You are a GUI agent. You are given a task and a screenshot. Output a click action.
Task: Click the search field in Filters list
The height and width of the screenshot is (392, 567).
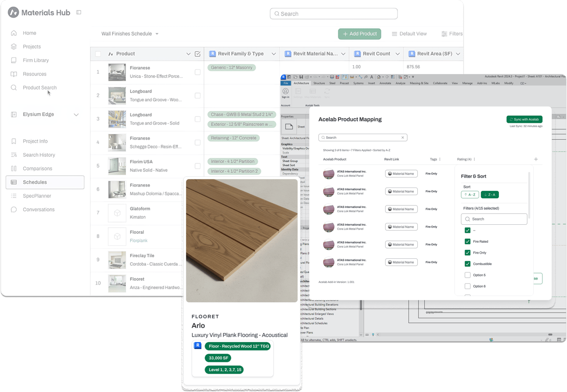coord(494,219)
